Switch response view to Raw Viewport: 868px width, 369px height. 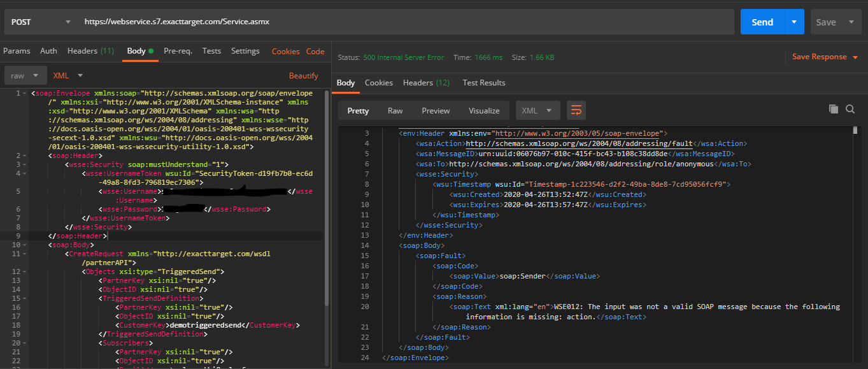point(395,110)
